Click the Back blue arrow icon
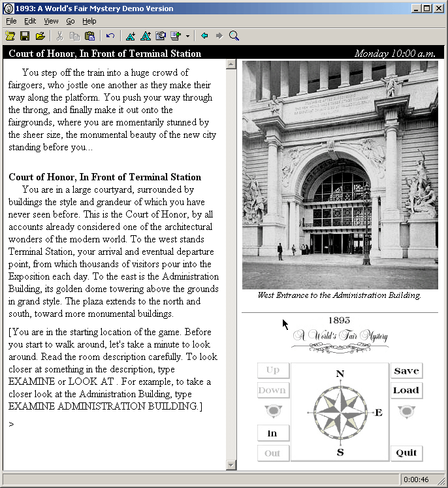This screenshot has width=448, height=488. tap(204, 36)
